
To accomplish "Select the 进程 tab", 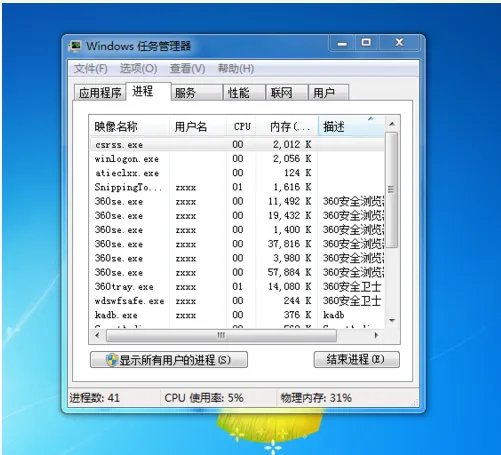I will [x=148, y=91].
